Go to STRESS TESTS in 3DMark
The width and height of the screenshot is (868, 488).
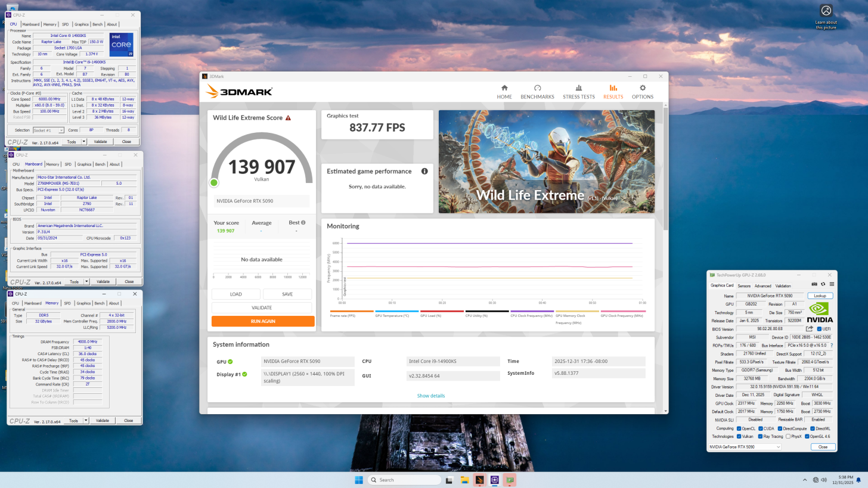pos(578,92)
